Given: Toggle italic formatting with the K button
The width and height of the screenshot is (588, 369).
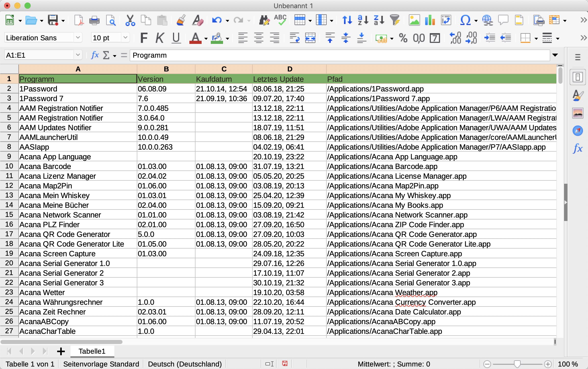Looking at the screenshot, I should (x=160, y=38).
